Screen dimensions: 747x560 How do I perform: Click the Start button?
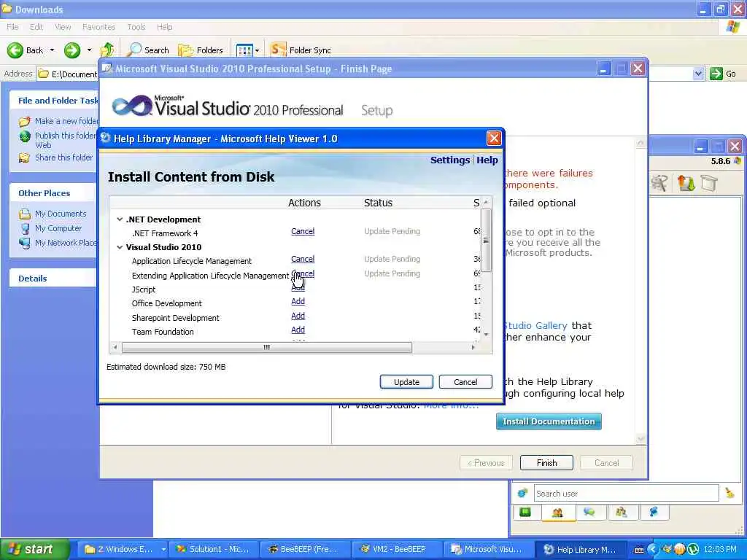[35, 549]
